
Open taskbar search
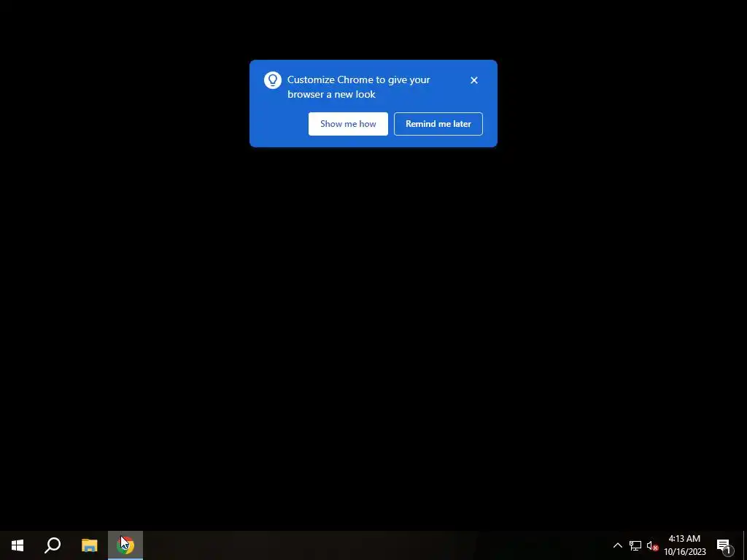(53, 545)
